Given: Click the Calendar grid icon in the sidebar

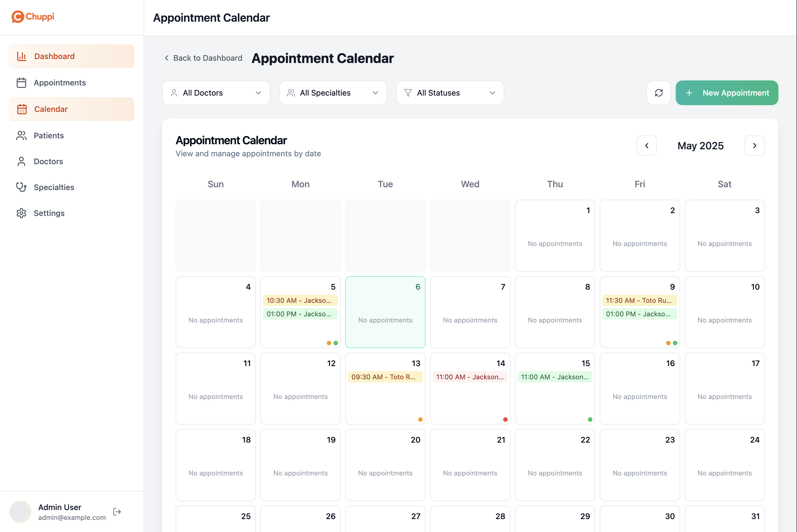Looking at the screenshot, I should click(x=22, y=109).
